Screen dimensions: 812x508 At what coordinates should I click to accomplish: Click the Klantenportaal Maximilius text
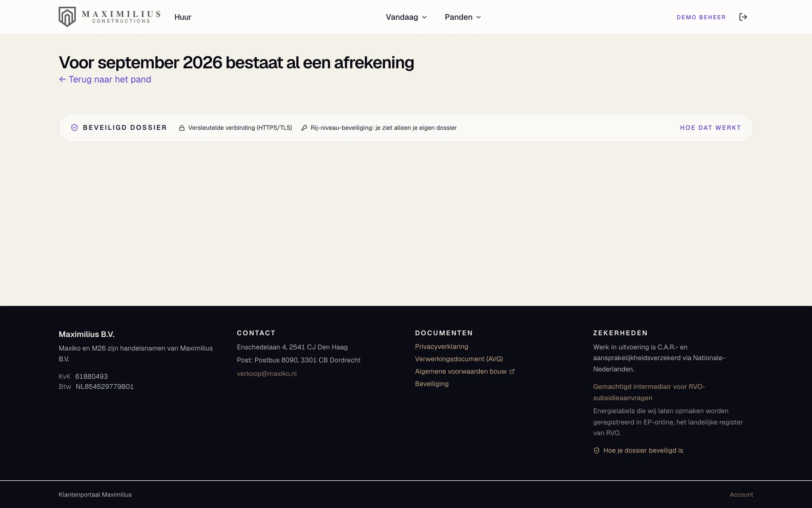(95, 495)
